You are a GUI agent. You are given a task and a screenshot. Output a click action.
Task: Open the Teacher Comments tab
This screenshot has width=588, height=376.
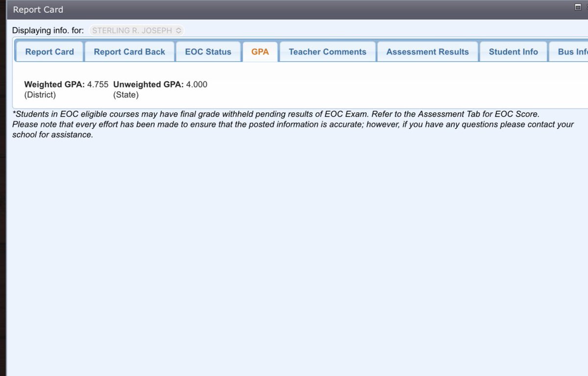[328, 51]
